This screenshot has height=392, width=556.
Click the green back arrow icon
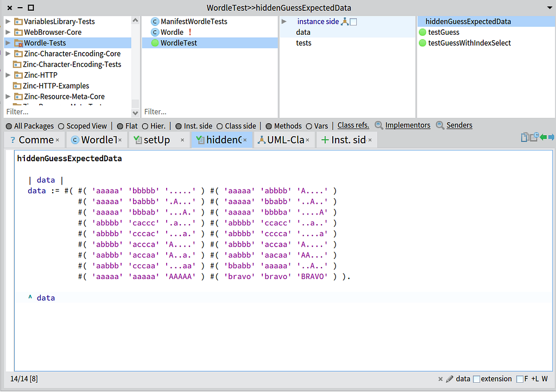pos(543,137)
